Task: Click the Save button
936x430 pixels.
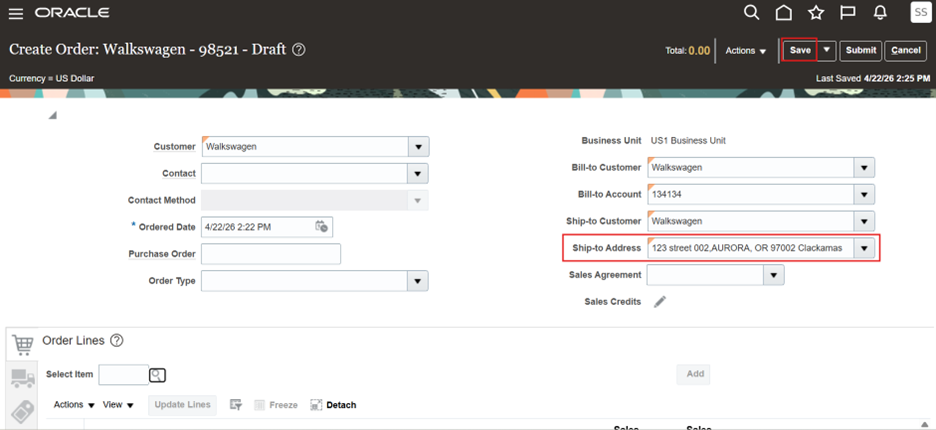Action: coord(800,50)
